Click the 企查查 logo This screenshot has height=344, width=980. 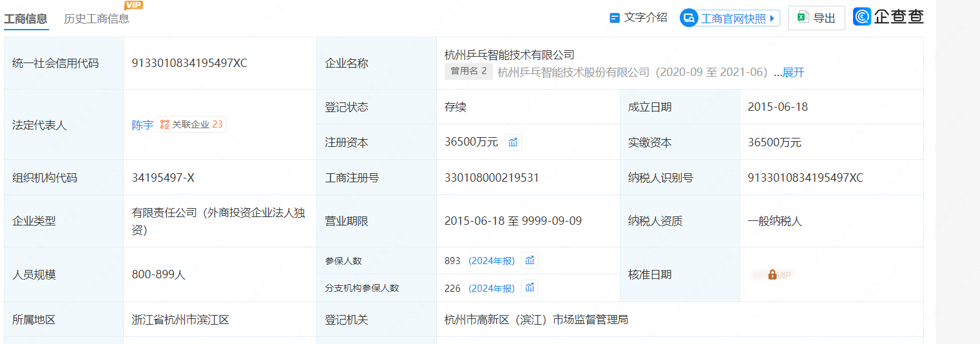click(889, 17)
